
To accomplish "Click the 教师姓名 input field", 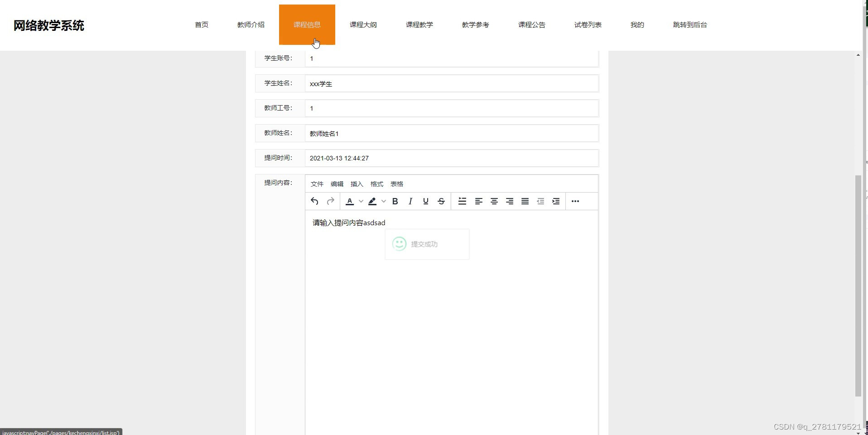I will [452, 133].
